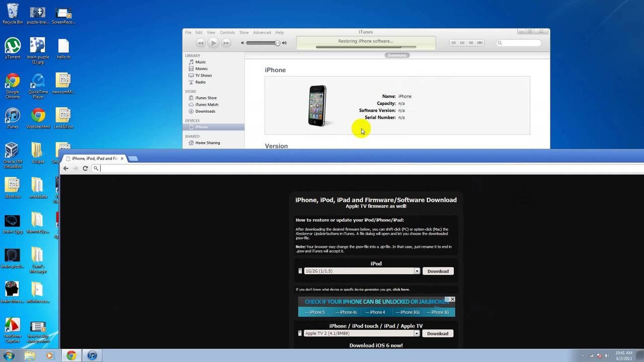644x362 pixels.
Task: Open uTorrent desktop shortcut
Action: [x=13, y=49]
